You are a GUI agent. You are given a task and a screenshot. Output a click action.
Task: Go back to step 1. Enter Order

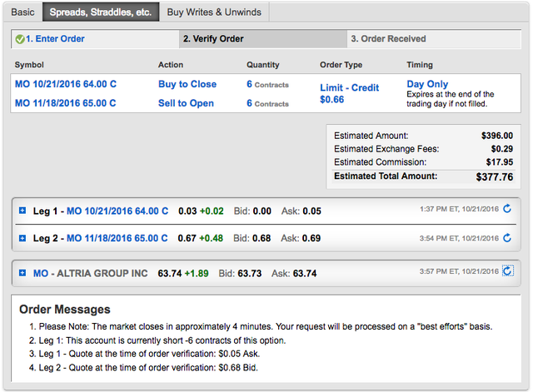55,38
